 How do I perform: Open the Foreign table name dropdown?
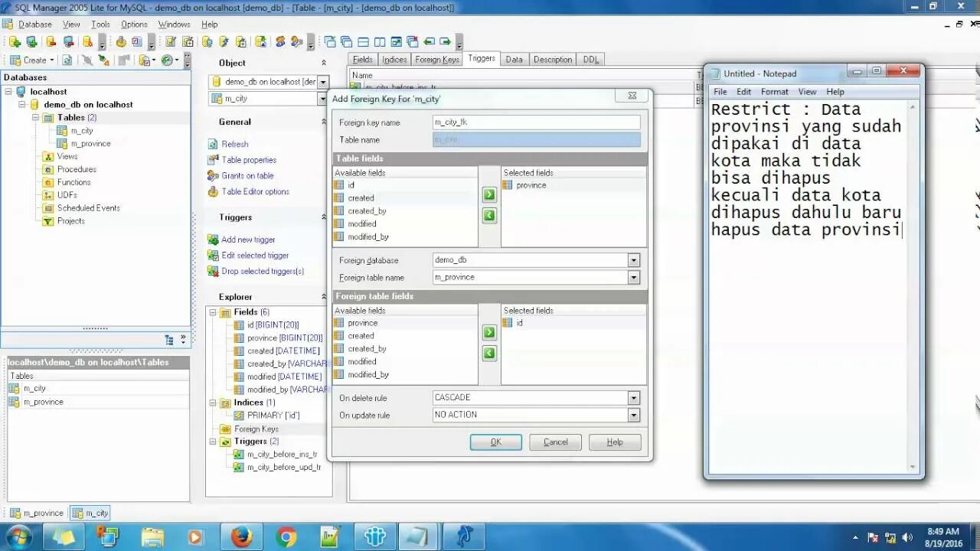coord(633,277)
